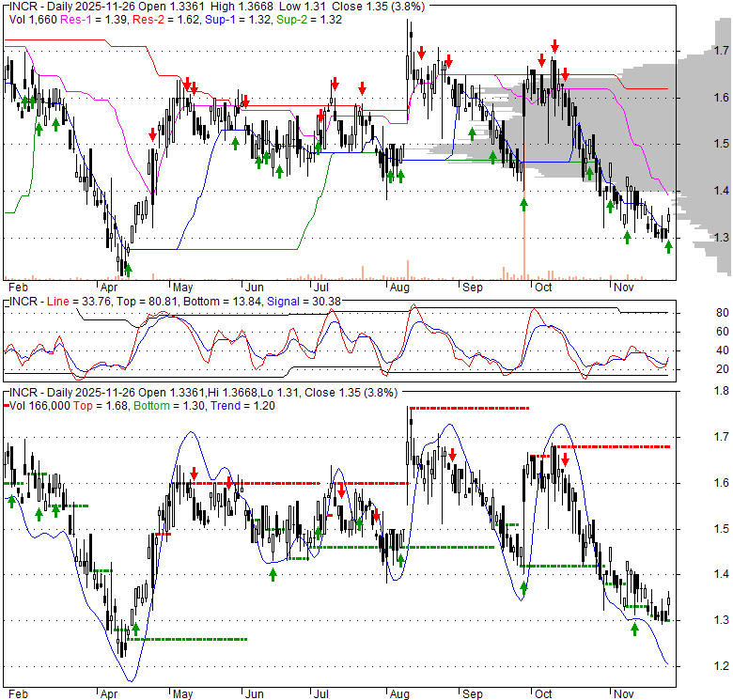Click the green arrow in April on the bottom chart
This screenshot has height=700, width=733.
click(x=135, y=629)
